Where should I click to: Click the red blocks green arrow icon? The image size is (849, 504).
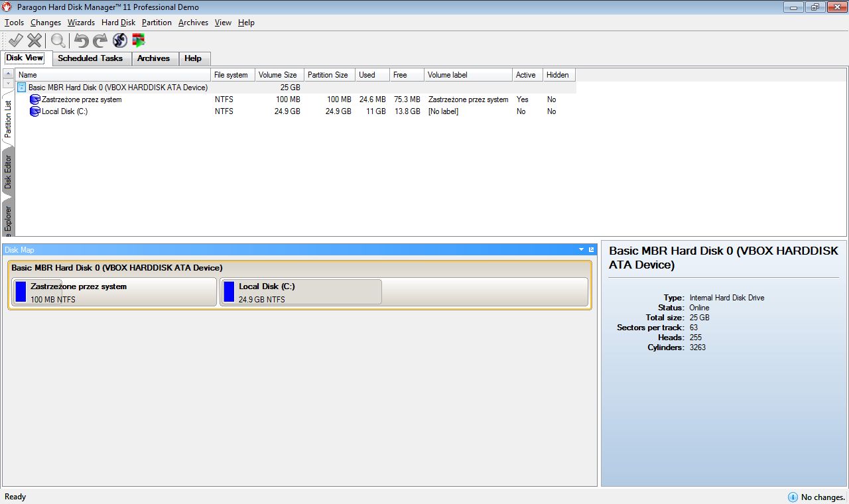point(139,40)
